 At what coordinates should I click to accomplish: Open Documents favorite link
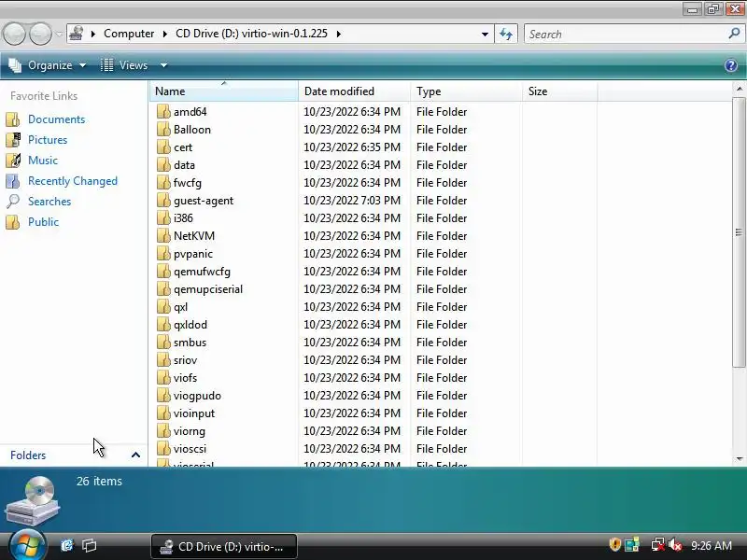point(56,119)
